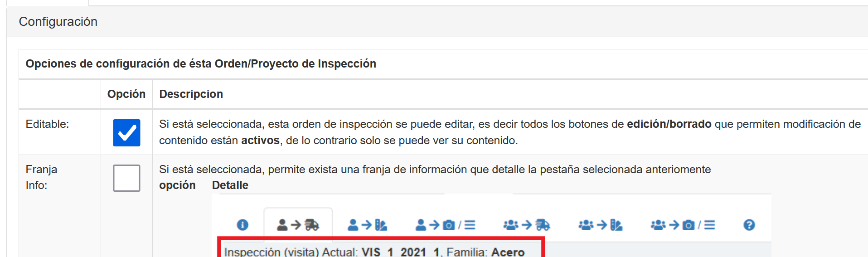Click the Franja Info row label
Viewport: 868px width, 257px height.
point(41,177)
